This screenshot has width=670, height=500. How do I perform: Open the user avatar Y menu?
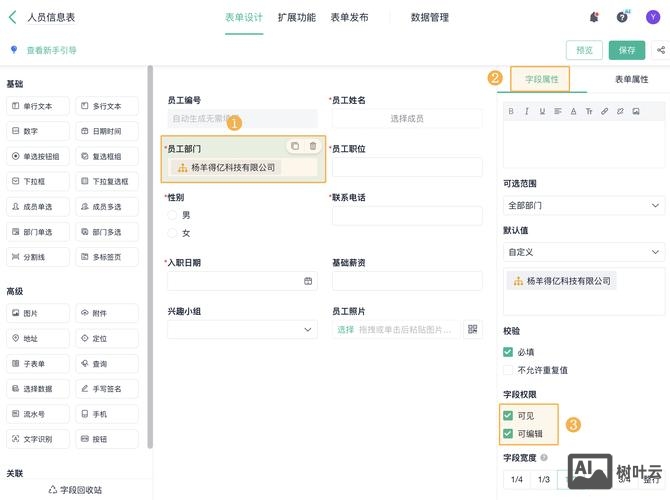coord(652,17)
